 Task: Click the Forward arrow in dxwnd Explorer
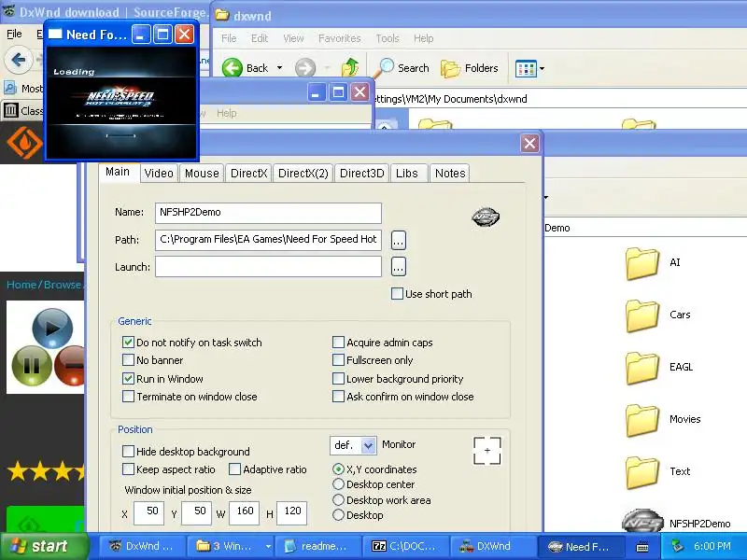point(305,68)
